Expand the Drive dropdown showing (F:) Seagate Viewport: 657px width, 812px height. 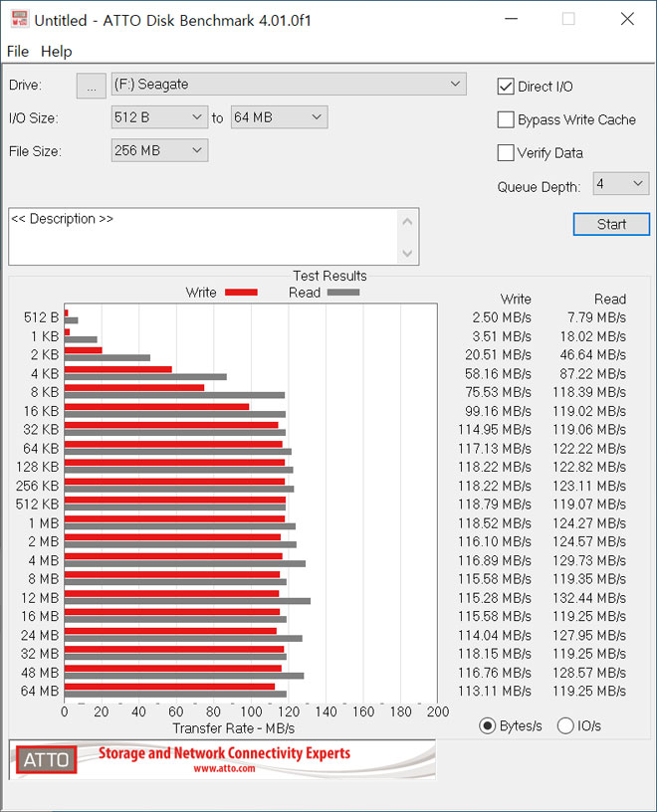289,84
